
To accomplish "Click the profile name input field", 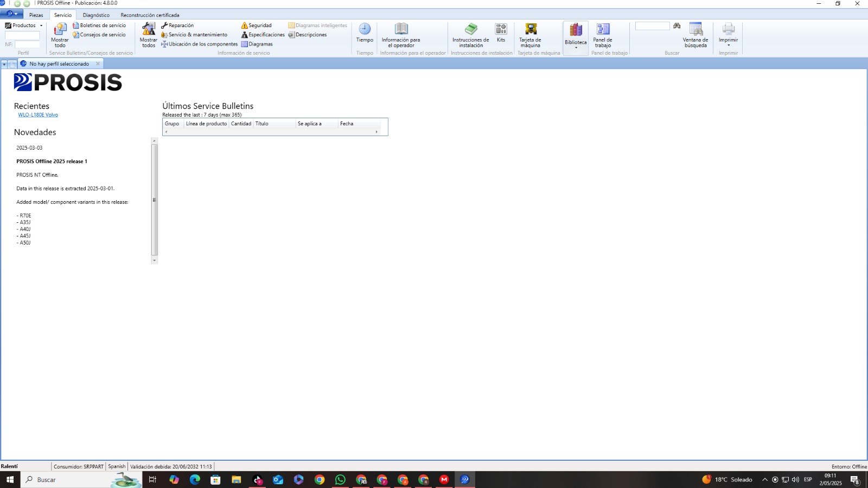I will (22, 35).
